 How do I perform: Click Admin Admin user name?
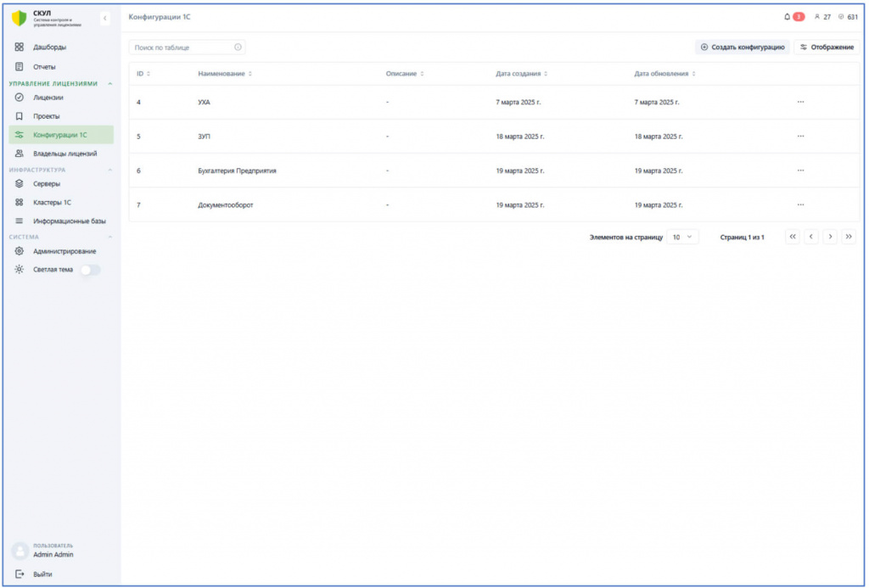pos(53,555)
